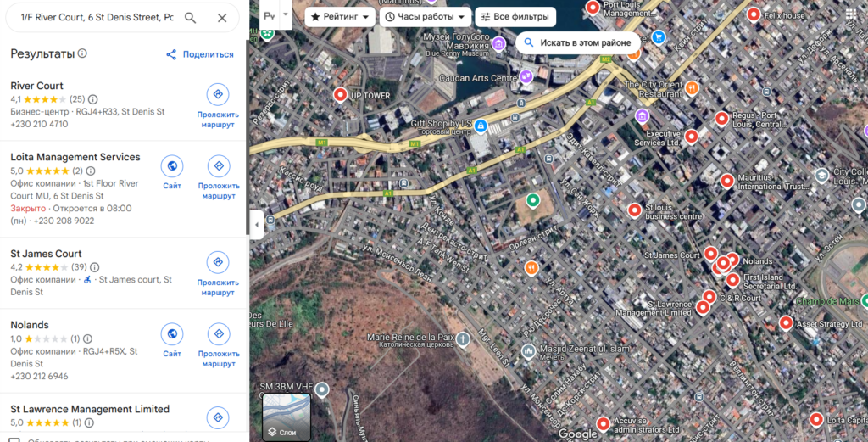The width and height of the screenshot is (868, 442).
Task: Toggle the update results checkbox at panel bottom
Action: [x=14, y=441]
